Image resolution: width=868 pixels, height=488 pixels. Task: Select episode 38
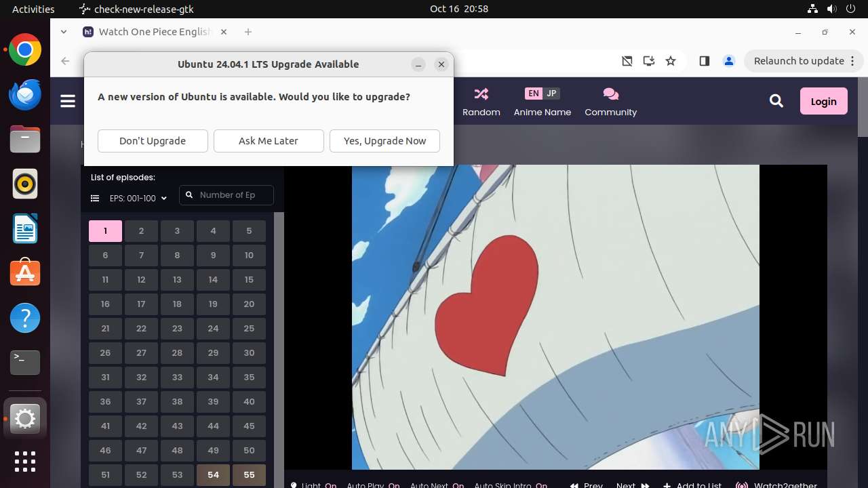click(177, 402)
